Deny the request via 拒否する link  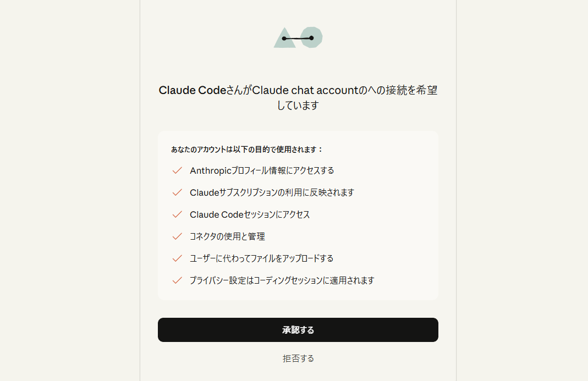(298, 358)
